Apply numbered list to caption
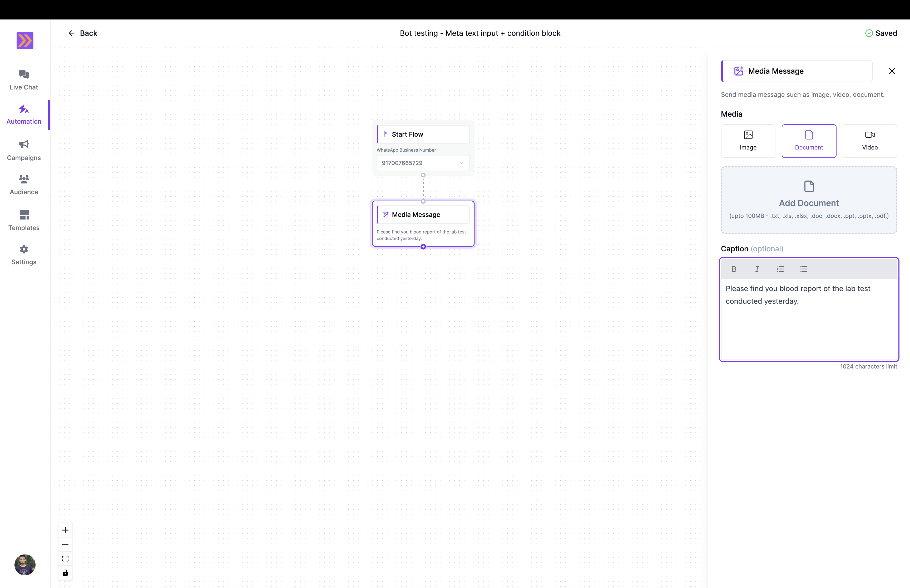Screen dimensions: 910x588 [x=780, y=269]
